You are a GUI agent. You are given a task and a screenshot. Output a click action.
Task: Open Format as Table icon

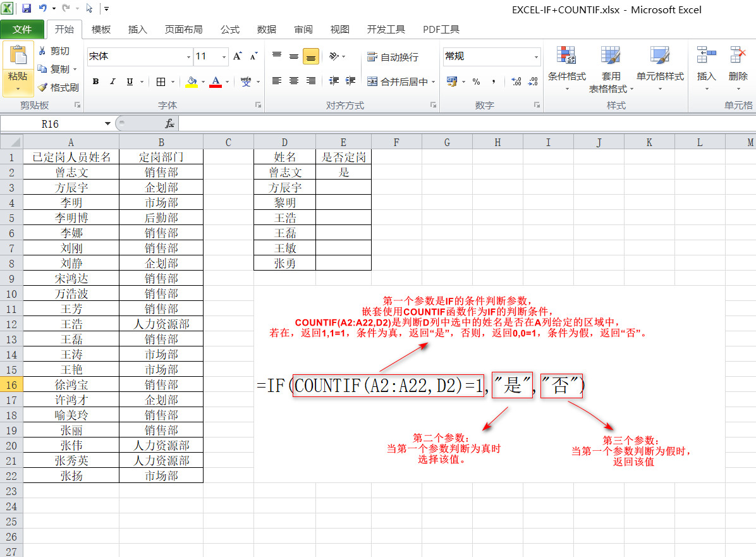(x=611, y=56)
